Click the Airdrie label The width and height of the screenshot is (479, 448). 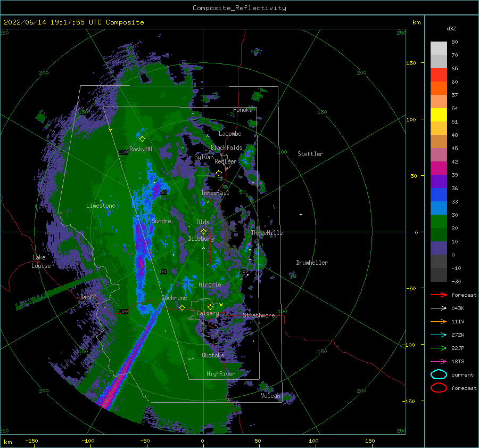coord(210,284)
